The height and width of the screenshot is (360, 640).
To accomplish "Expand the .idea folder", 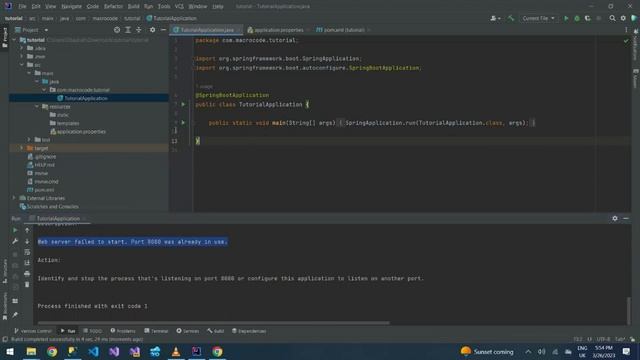I will point(22,48).
